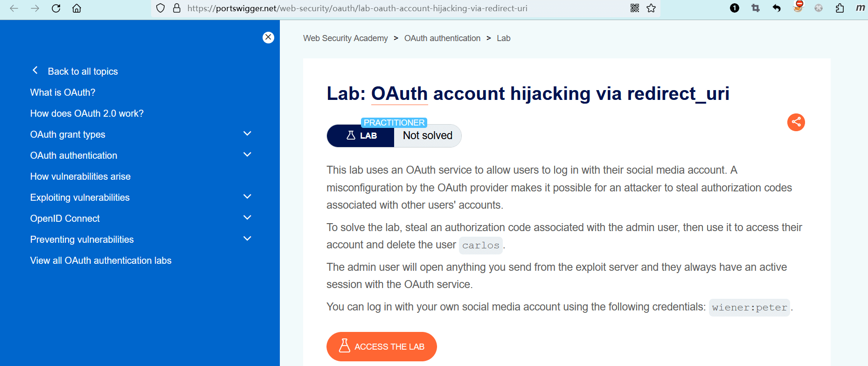Expand the Exploiting vulnerabilities section
Image resolution: width=868 pixels, height=366 pixels.
pyautogui.click(x=247, y=197)
